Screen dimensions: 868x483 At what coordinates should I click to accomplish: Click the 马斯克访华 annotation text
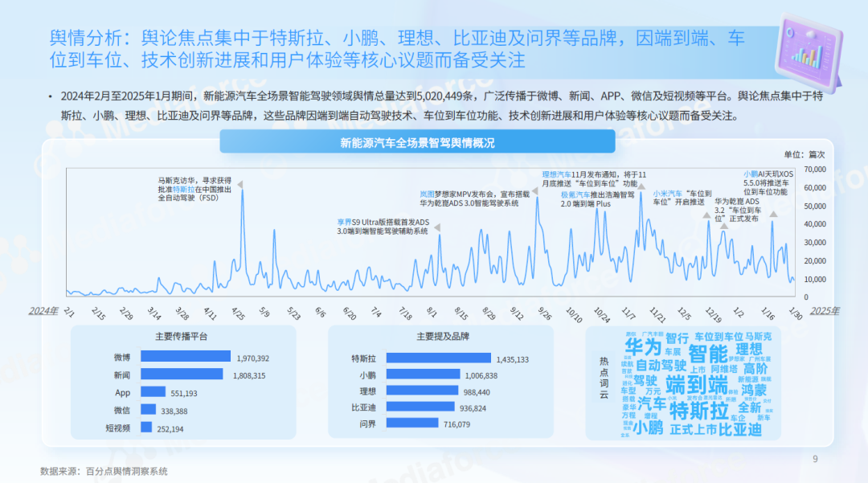(x=194, y=189)
